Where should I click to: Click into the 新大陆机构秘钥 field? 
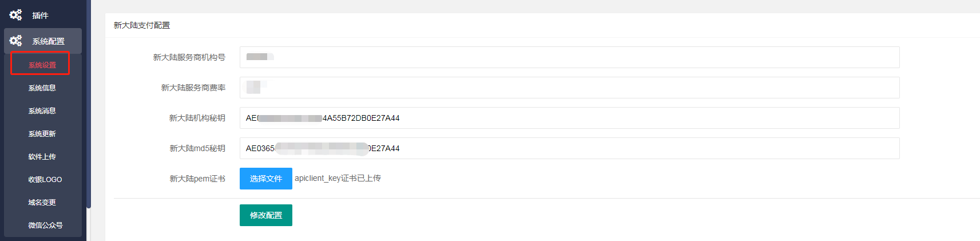click(x=569, y=118)
